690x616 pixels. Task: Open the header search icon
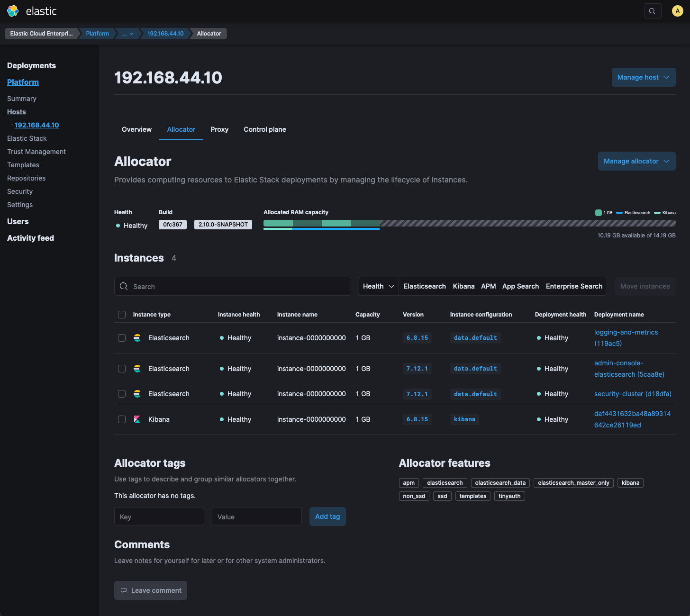(653, 11)
